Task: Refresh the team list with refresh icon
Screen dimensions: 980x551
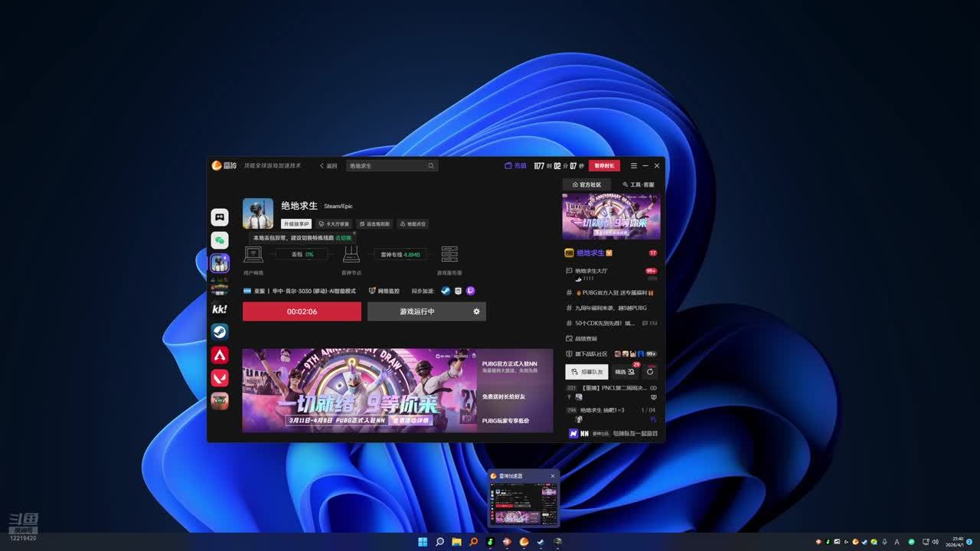Action: tap(650, 372)
